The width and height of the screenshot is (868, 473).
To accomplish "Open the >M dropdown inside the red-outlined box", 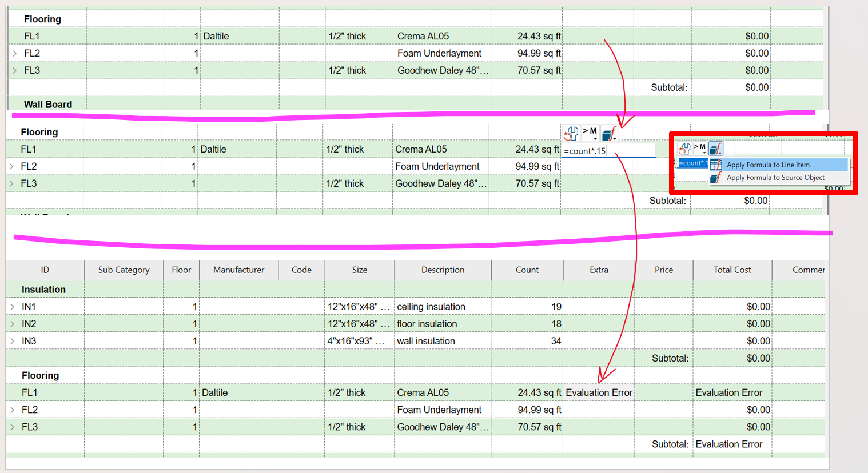I will coord(700,149).
